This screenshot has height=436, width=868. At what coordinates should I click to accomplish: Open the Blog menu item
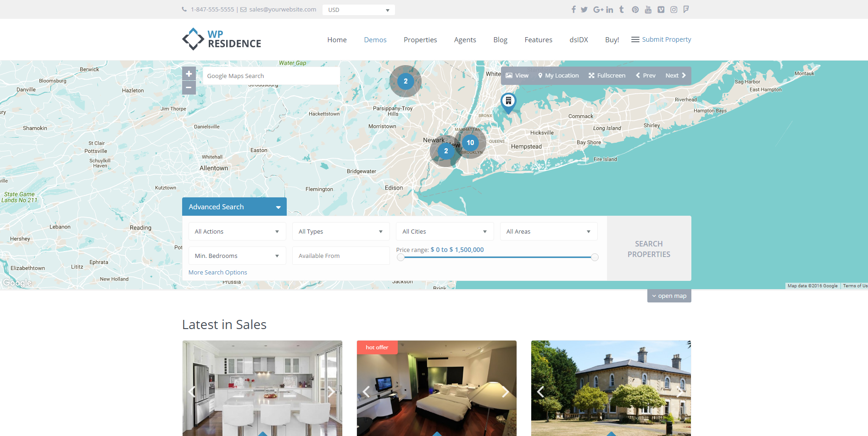501,40
